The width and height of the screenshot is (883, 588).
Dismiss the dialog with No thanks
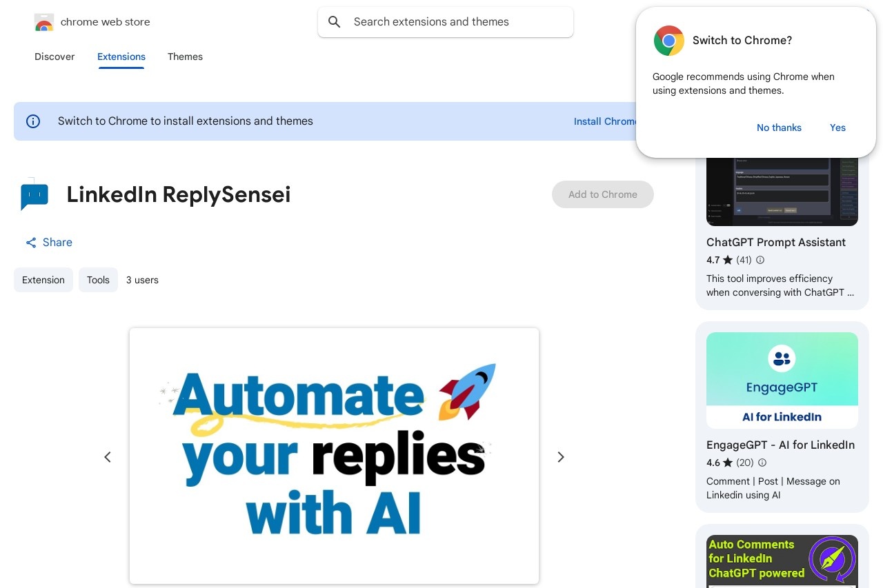pyautogui.click(x=779, y=128)
